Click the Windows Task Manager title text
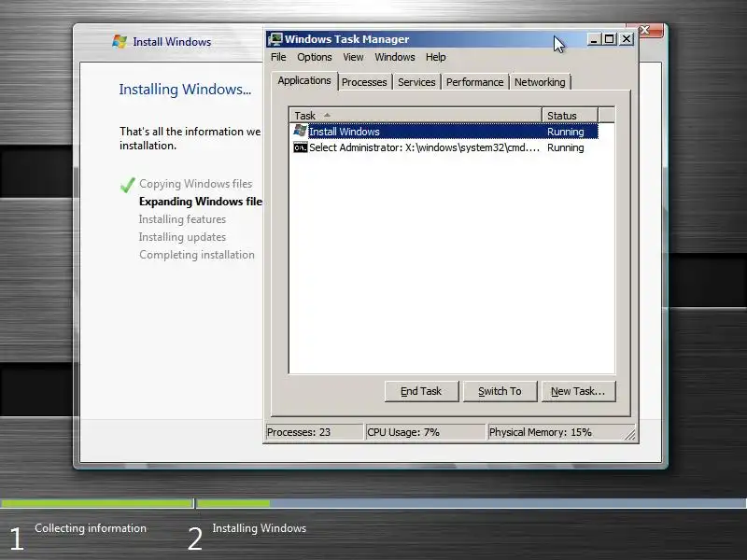Viewport: 747px width, 560px height. coord(346,39)
